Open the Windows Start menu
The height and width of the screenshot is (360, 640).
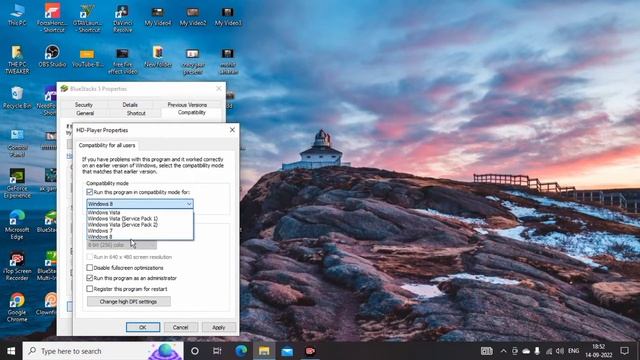coord(11,351)
